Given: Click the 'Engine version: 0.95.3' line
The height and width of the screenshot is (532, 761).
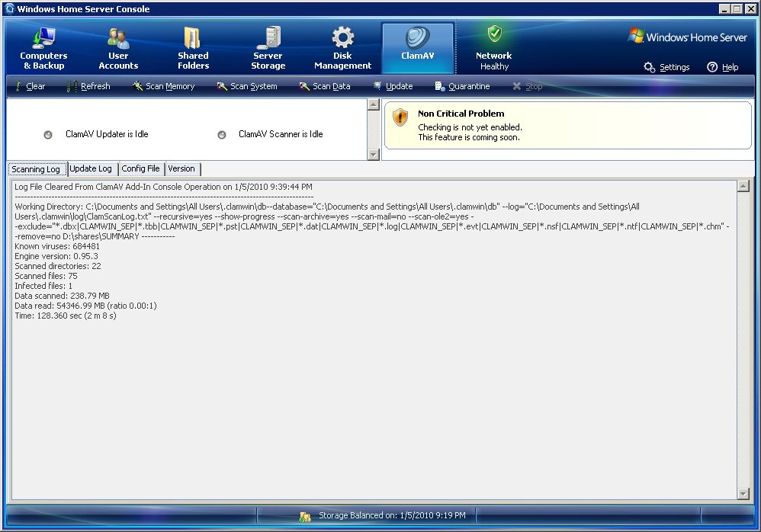Looking at the screenshot, I should [56, 256].
